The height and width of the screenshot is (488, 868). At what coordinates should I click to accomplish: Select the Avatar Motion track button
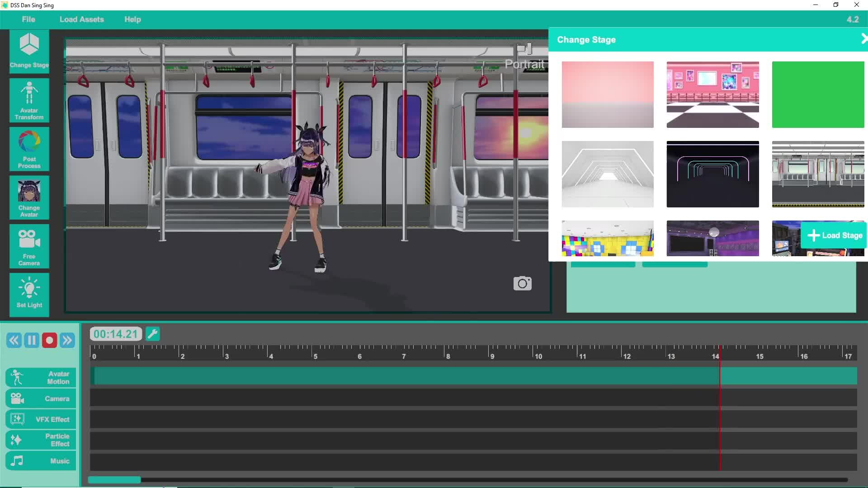(x=41, y=377)
